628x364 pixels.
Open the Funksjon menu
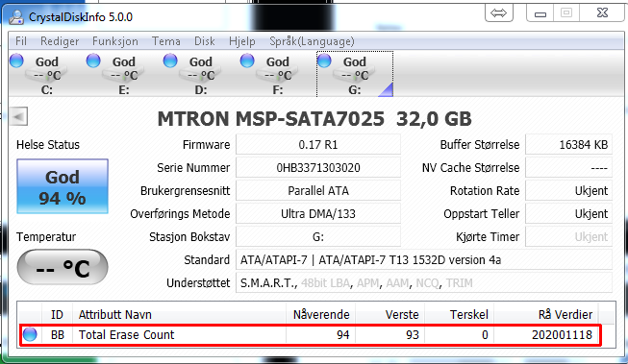tap(115, 41)
